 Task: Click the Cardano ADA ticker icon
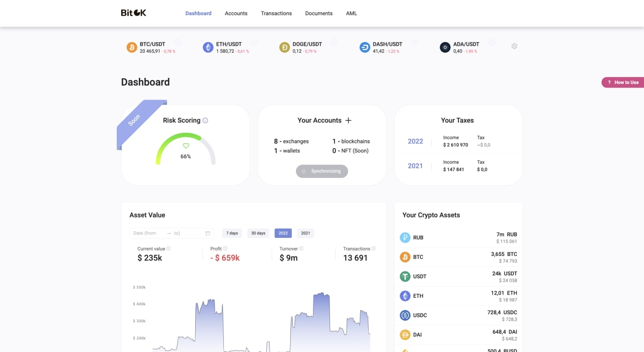(x=445, y=47)
